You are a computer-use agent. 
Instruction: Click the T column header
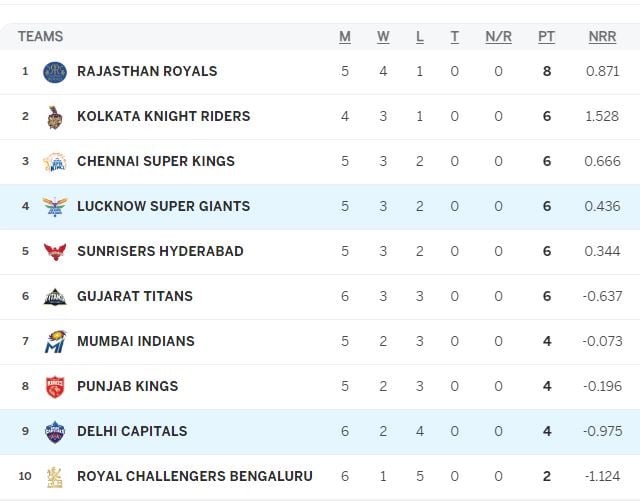point(454,37)
